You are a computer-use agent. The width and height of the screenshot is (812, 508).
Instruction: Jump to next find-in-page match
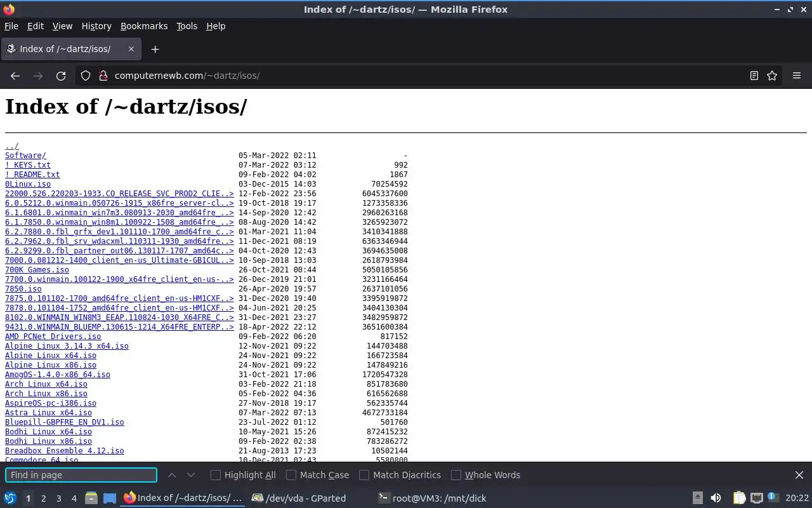click(x=191, y=475)
